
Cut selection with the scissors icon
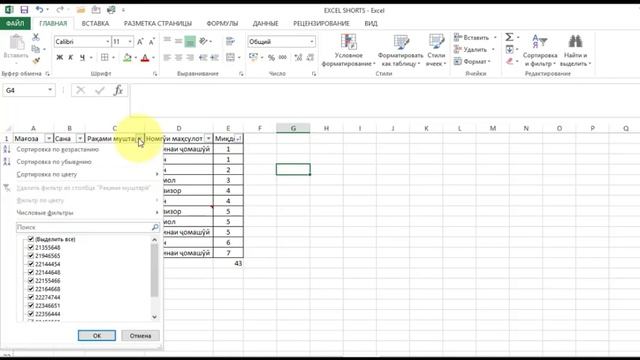pos(36,38)
